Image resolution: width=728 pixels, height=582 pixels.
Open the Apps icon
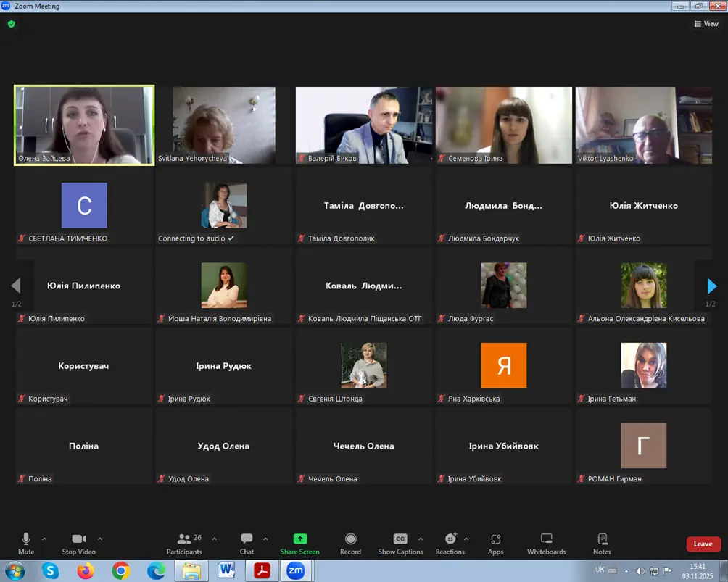[x=495, y=539]
